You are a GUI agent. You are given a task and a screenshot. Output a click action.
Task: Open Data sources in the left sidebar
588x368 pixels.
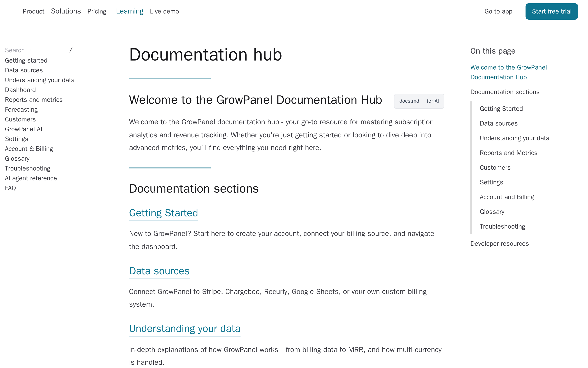[24, 70]
